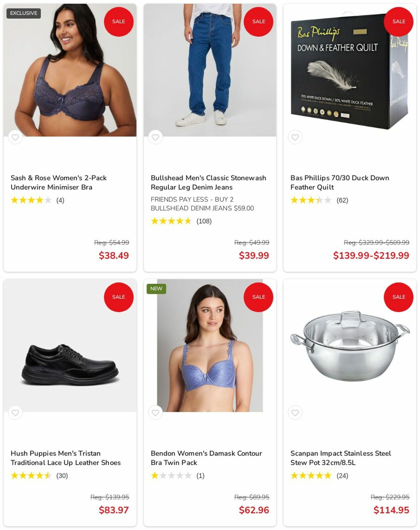Open Scanpan Impact Stainless Steel Stew Pot
This screenshot has width=420, height=530.
point(341,458)
